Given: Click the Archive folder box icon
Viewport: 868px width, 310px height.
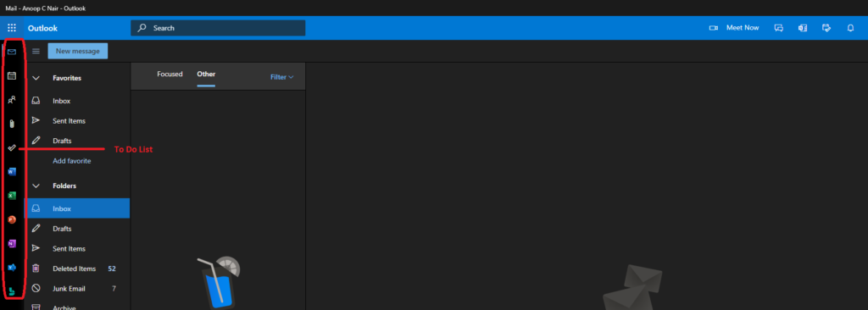Looking at the screenshot, I should 36,307.
